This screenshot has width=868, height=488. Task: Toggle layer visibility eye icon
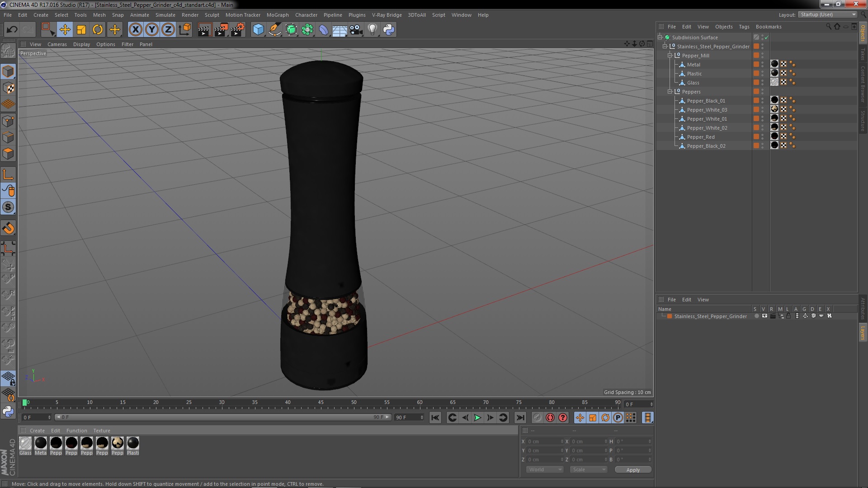pos(764,316)
